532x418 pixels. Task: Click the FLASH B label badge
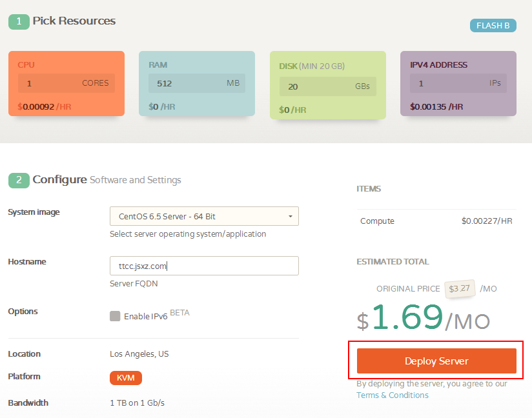click(493, 26)
